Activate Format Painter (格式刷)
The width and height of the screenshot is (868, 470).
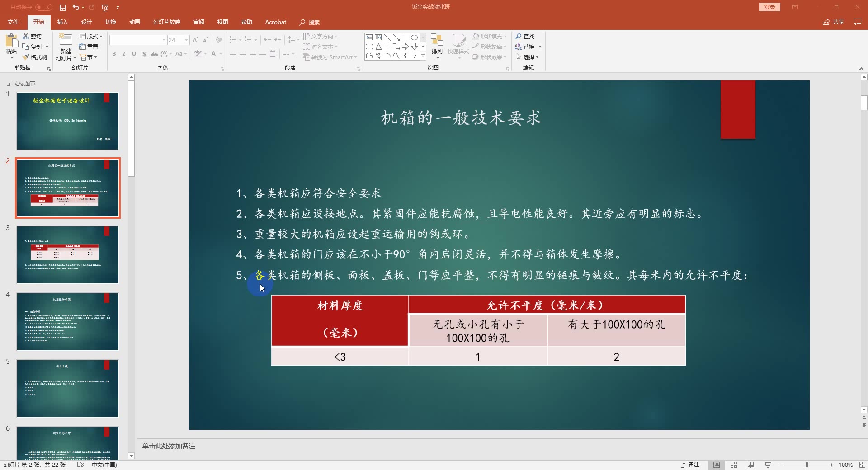click(x=35, y=57)
